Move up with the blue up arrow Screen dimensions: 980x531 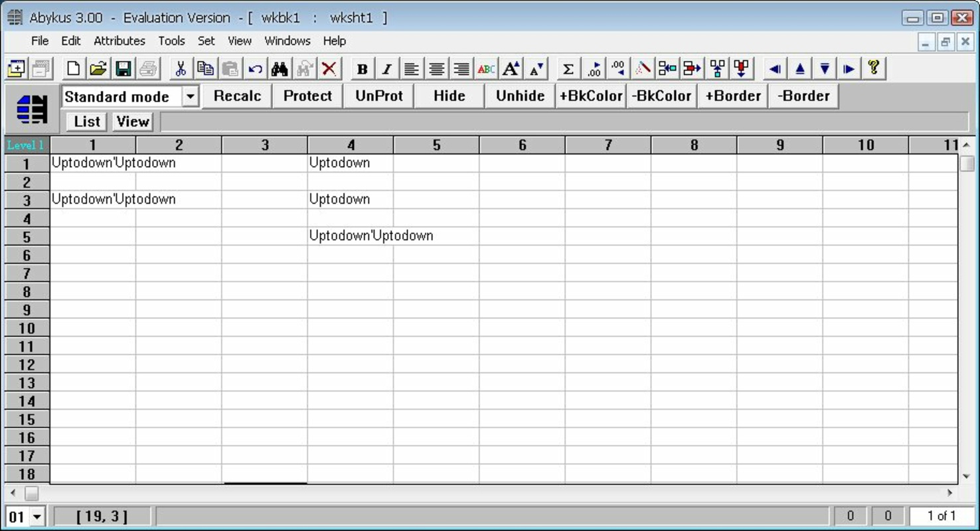[x=799, y=68]
